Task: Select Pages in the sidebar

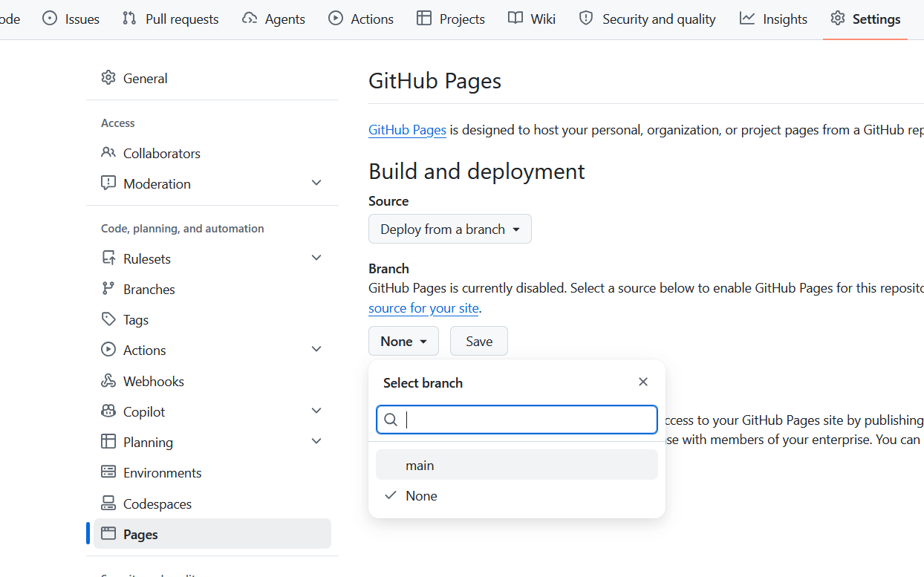Action: pyautogui.click(x=212, y=534)
